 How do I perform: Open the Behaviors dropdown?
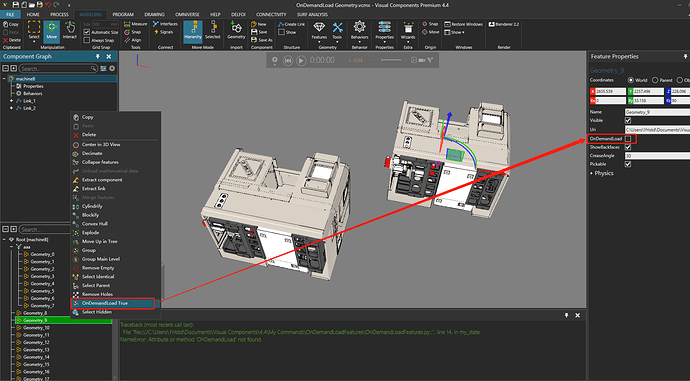coord(360,31)
